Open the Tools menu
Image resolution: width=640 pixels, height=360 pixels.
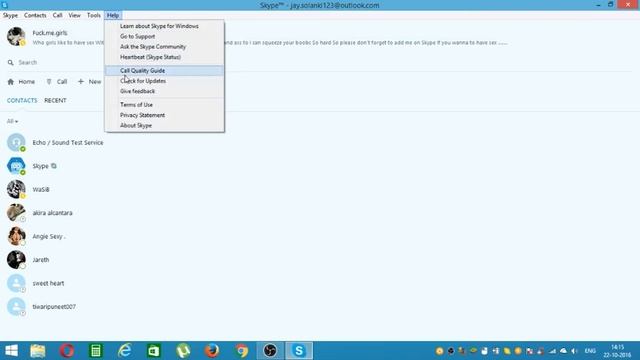(93, 15)
